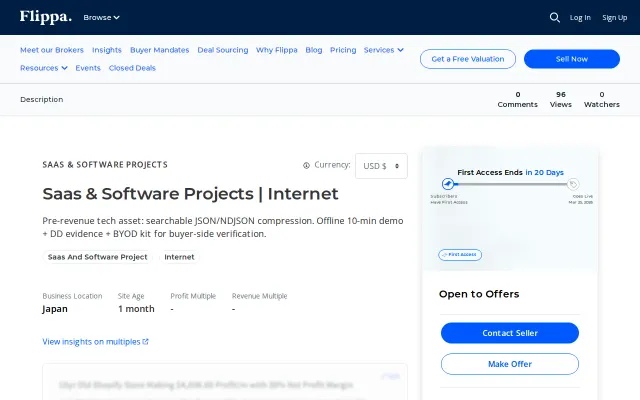Click the in 20 Days text
This screenshot has width=640, height=400.
[544, 172]
